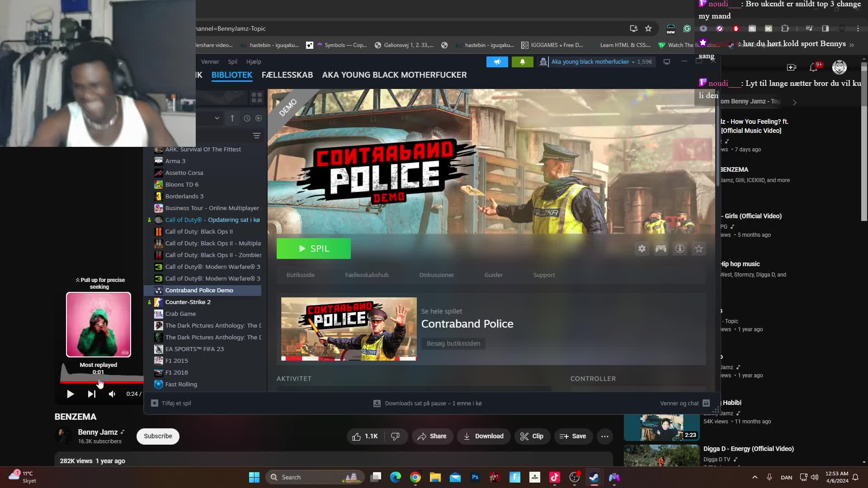The image size is (868, 488).
Task: Skip to next YouTube video
Action: tap(91, 394)
